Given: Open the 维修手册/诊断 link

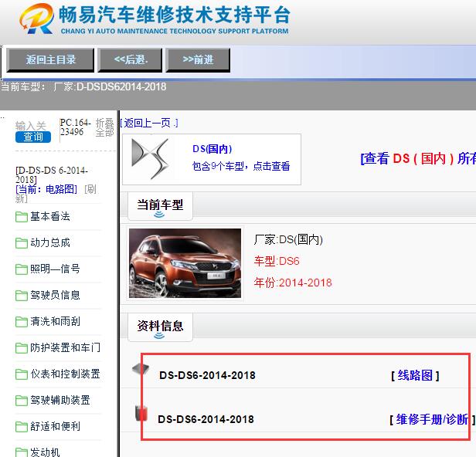Looking at the screenshot, I should (x=432, y=419).
